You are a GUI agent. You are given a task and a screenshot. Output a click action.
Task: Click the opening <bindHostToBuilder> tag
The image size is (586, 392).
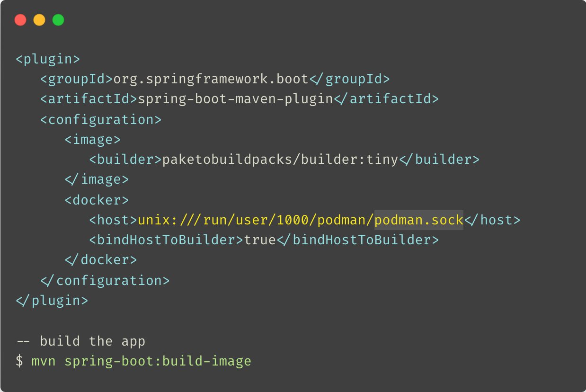pos(167,240)
